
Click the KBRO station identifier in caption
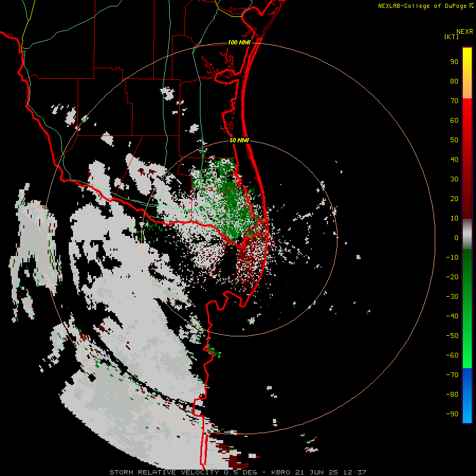[x=282, y=472]
